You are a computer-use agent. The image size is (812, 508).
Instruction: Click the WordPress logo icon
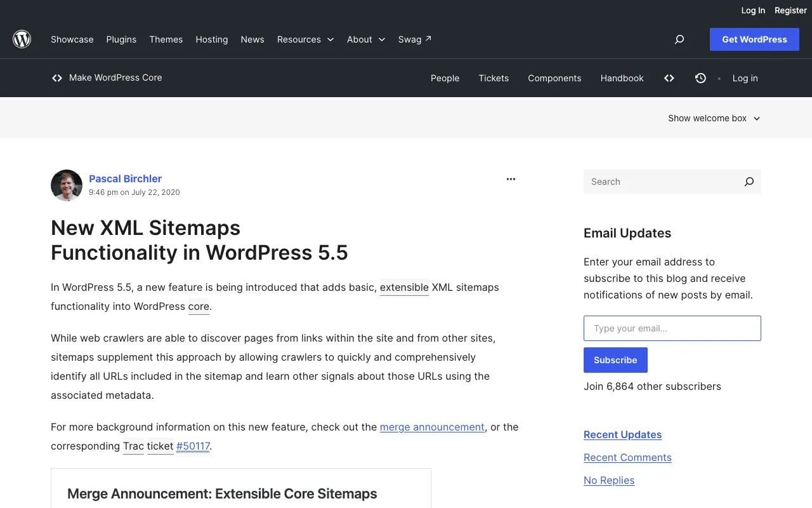click(22, 39)
